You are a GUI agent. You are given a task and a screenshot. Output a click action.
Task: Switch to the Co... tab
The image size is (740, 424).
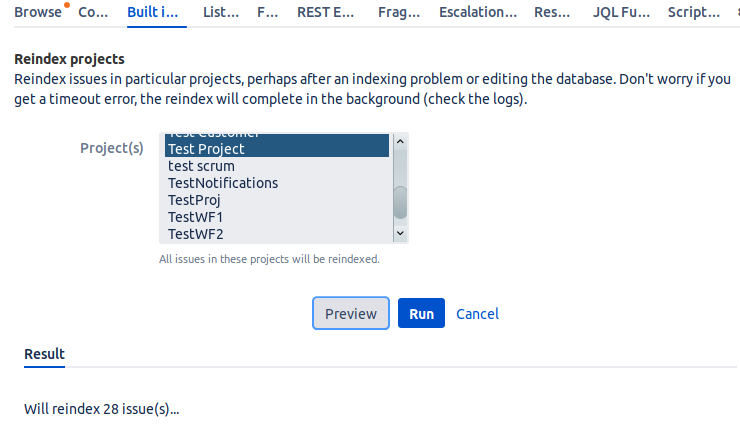click(x=93, y=13)
